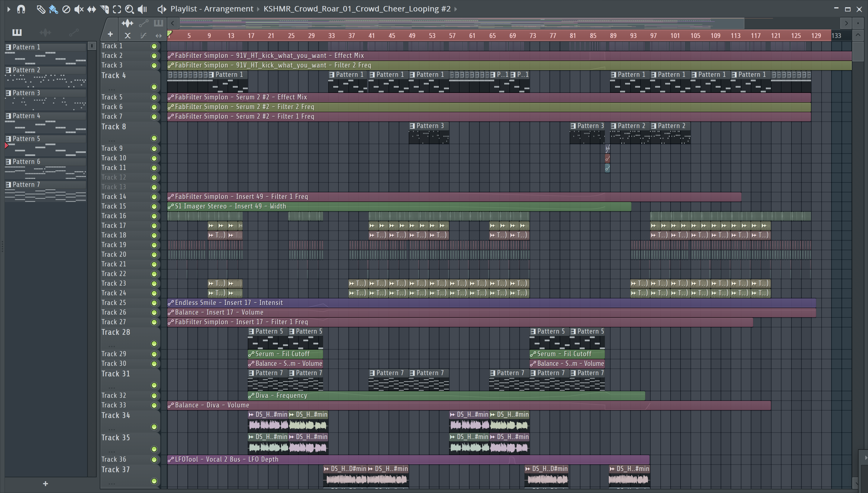The width and height of the screenshot is (868, 493).
Task: Select the Track 14 header label
Action: [114, 197]
